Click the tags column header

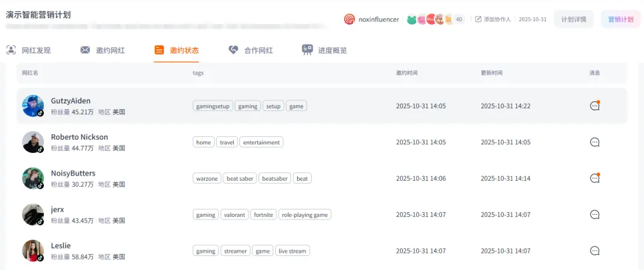tap(198, 72)
